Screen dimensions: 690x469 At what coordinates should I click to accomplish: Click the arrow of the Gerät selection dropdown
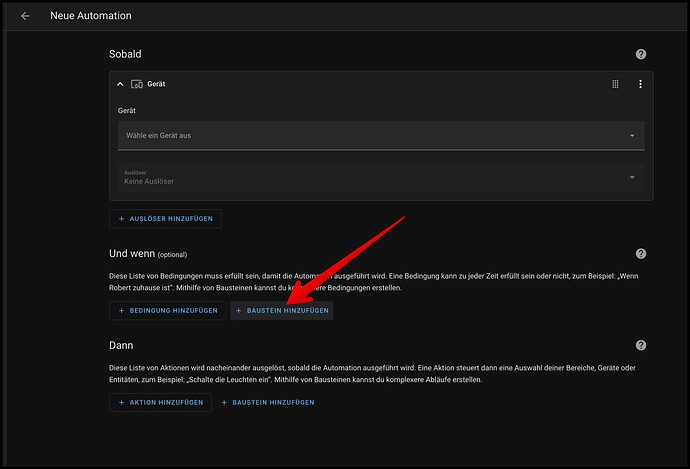point(632,135)
